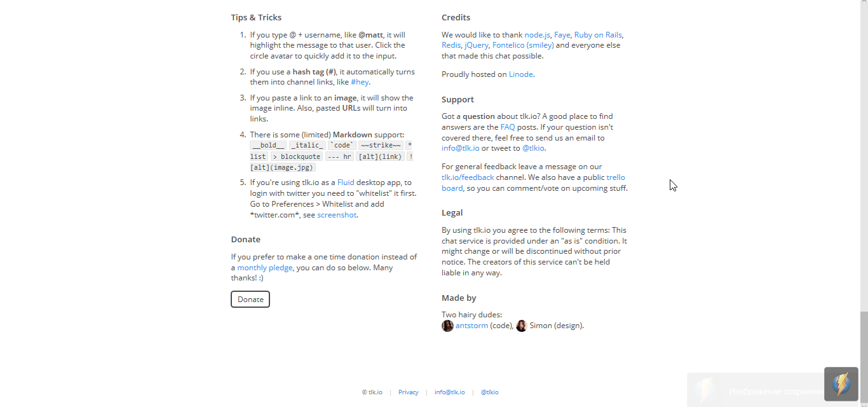The image size is (868, 407).
Task: Open the Fontelico (smiley) link
Action: 523,45
